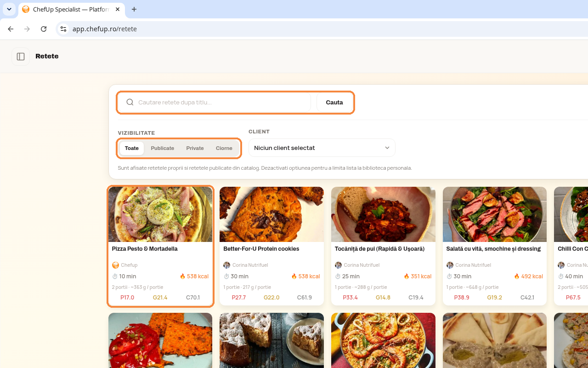This screenshot has width=588, height=368.
Task: Open the Better-For-U Protein cookies recipe title
Action: [261, 249]
